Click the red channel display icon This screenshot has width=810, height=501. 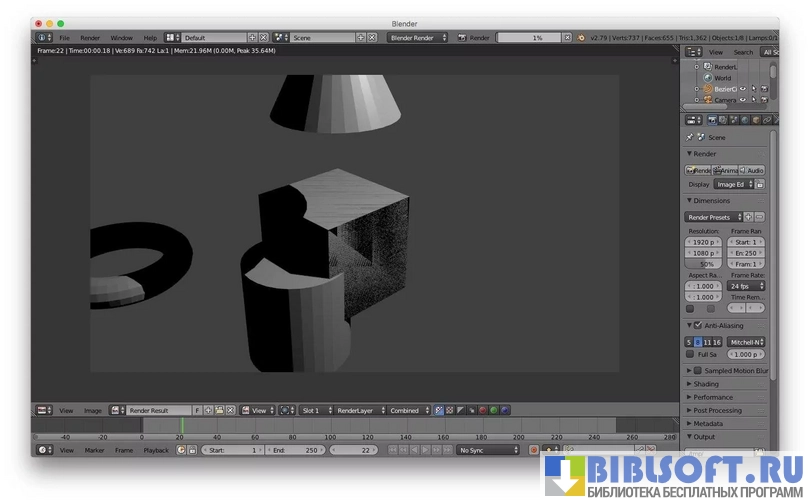(x=483, y=410)
